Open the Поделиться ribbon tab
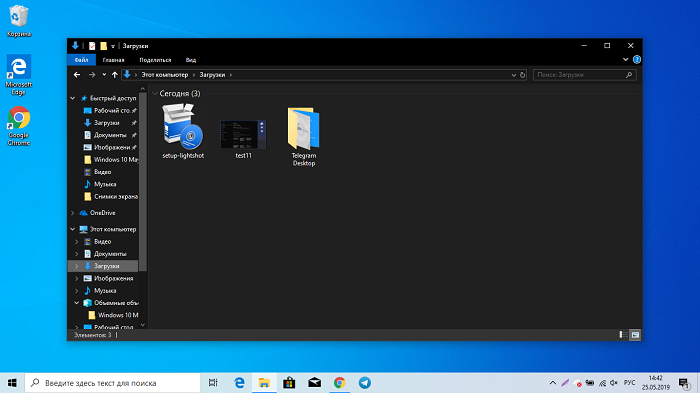Screen dimensions: 700x393 coord(155,60)
